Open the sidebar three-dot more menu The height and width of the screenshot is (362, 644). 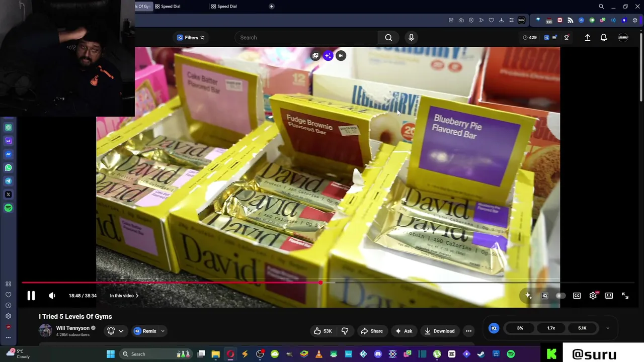tap(8, 337)
